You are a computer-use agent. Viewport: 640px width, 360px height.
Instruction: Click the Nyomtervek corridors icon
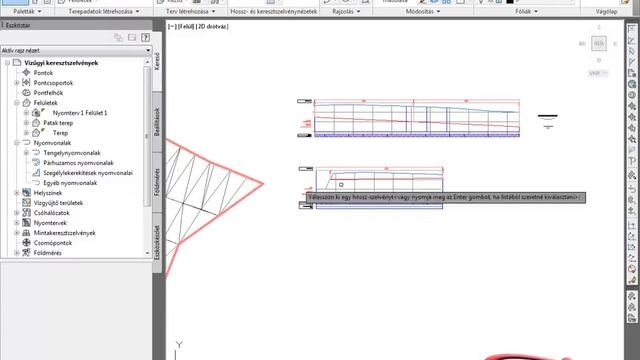click(x=27, y=222)
